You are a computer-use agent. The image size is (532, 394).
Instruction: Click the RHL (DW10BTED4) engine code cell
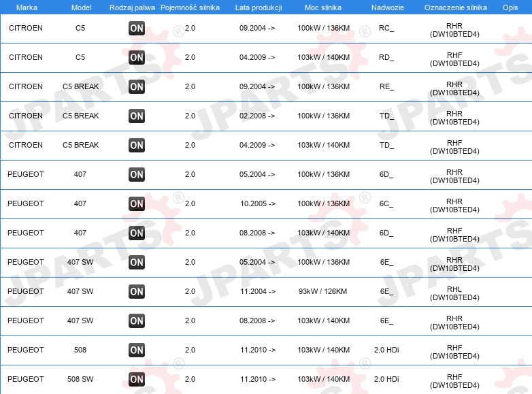pos(454,293)
